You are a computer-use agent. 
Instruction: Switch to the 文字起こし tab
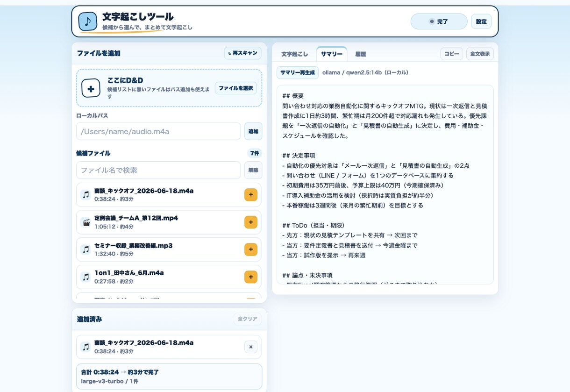pos(295,54)
